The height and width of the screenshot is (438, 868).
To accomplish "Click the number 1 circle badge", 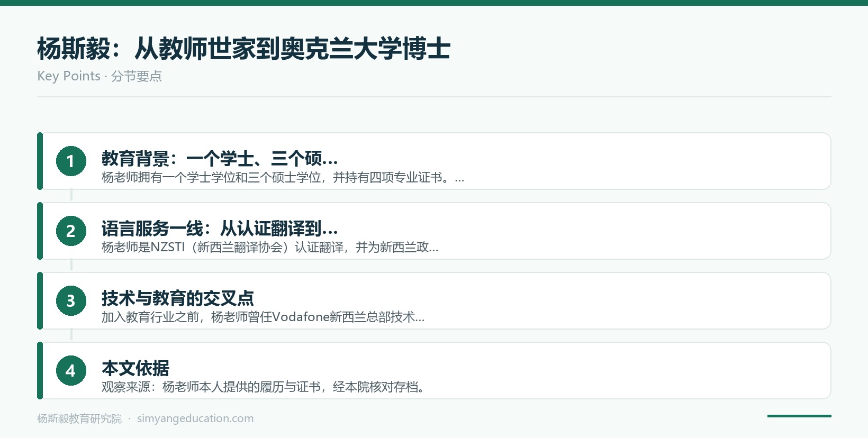I will tap(71, 161).
